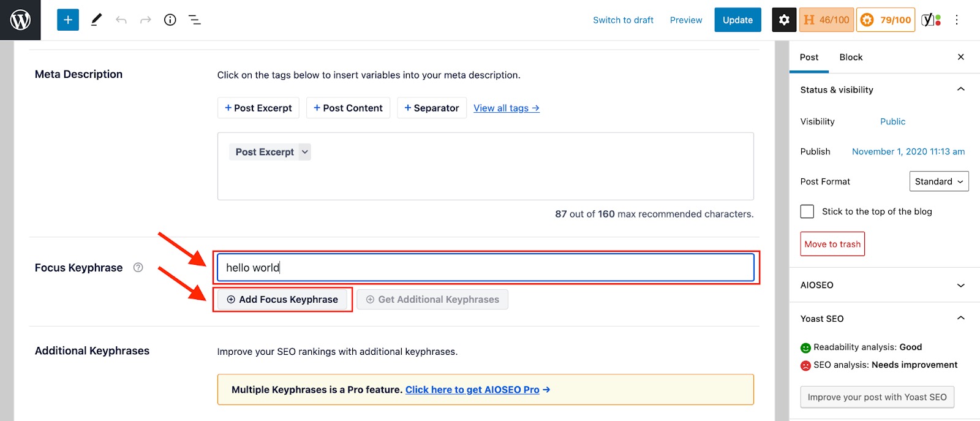Select the Post tab in sidebar

809,57
